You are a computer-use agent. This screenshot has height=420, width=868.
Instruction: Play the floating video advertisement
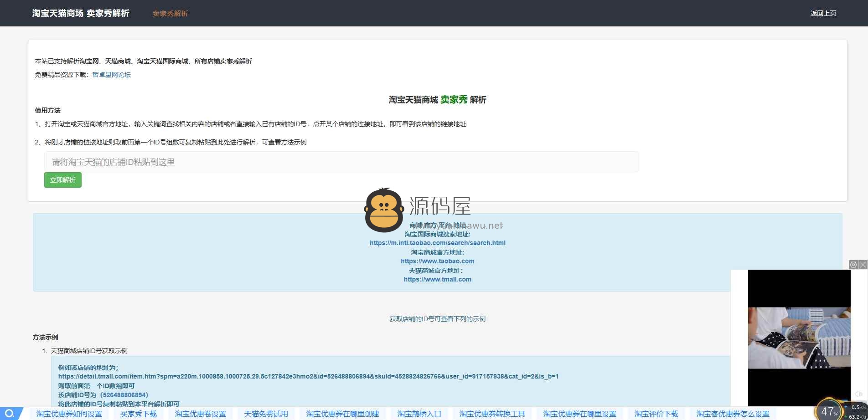[x=799, y=338]
